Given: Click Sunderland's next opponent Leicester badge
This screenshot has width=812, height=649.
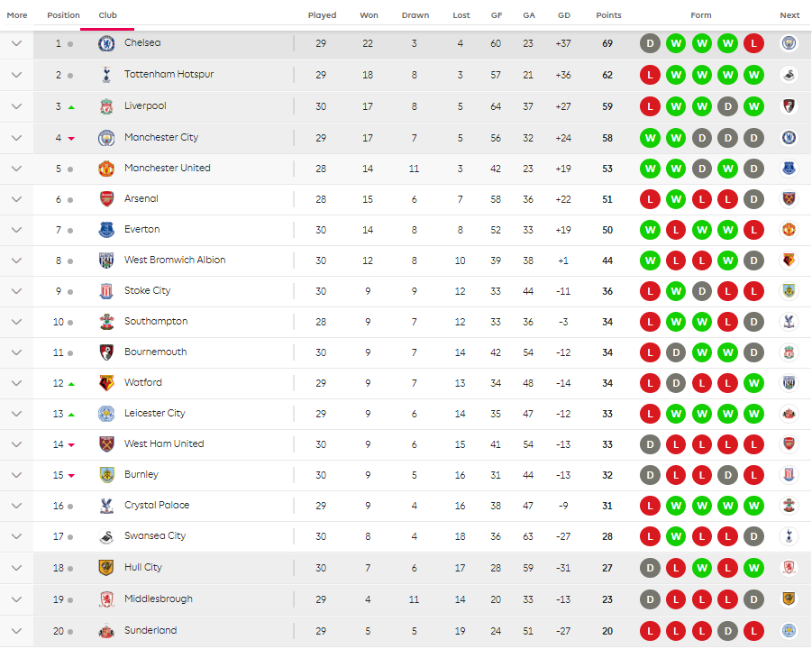Looking at the screenshot, I should pyautogui.click(x=789, y=631).
